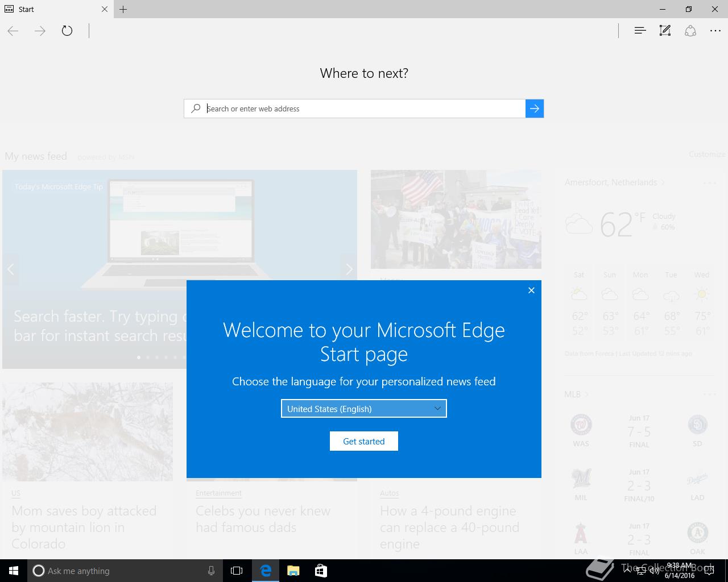Open the US category link above the lion story
Viewport: 728px width, 582px height.
(15, 493)
